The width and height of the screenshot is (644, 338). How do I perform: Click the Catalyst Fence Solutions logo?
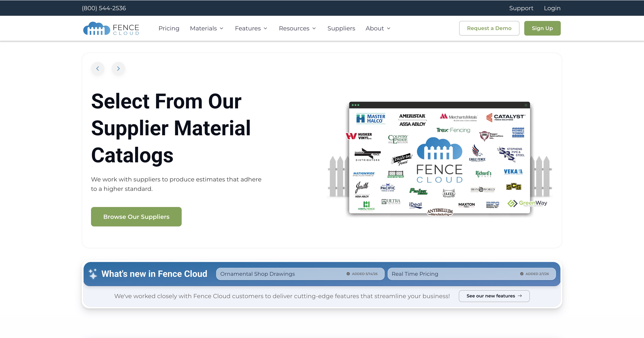tap(506, 117)
